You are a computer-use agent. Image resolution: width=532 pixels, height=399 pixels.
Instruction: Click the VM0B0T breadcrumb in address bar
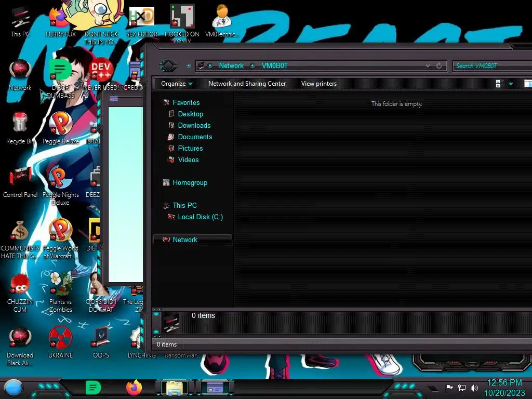point(274,65)
